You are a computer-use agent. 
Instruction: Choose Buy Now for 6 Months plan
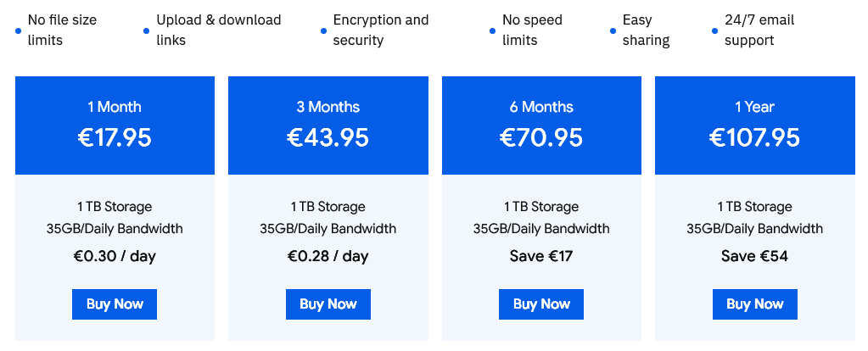coord(541,304)
